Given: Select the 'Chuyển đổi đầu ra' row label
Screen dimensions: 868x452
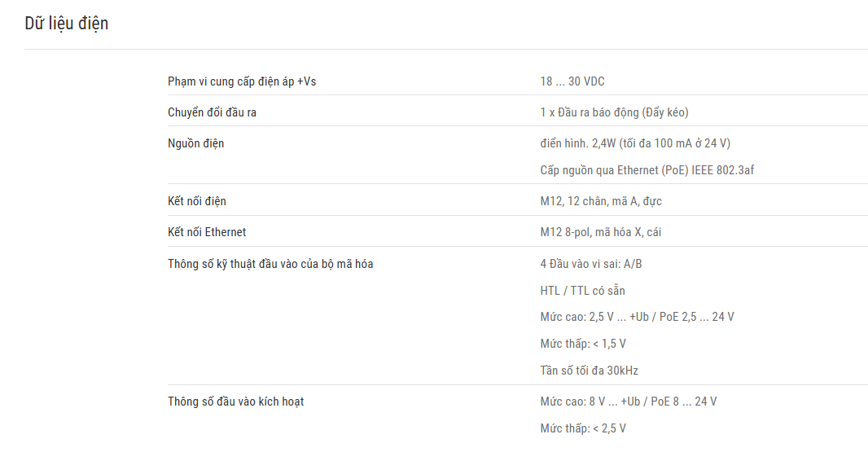Looking at the screenshot, I should point(212,112).
